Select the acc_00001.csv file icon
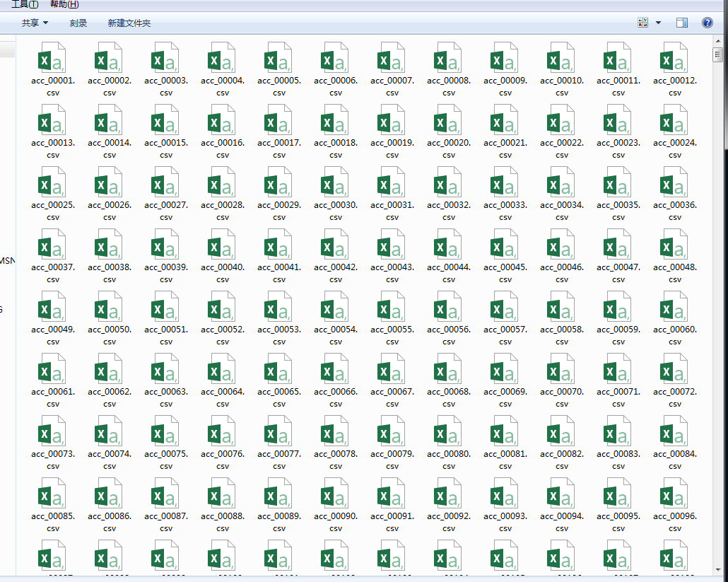The image size is (728, 582). coord(52,57)
